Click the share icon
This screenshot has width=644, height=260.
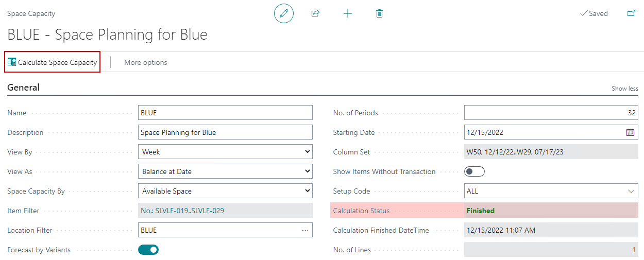(x=315, y=13)
